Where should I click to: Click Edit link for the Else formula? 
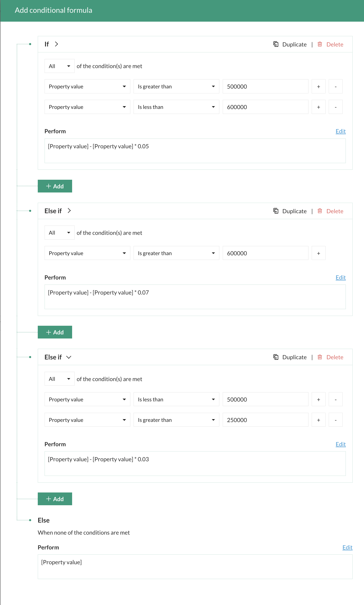(347, 547)
